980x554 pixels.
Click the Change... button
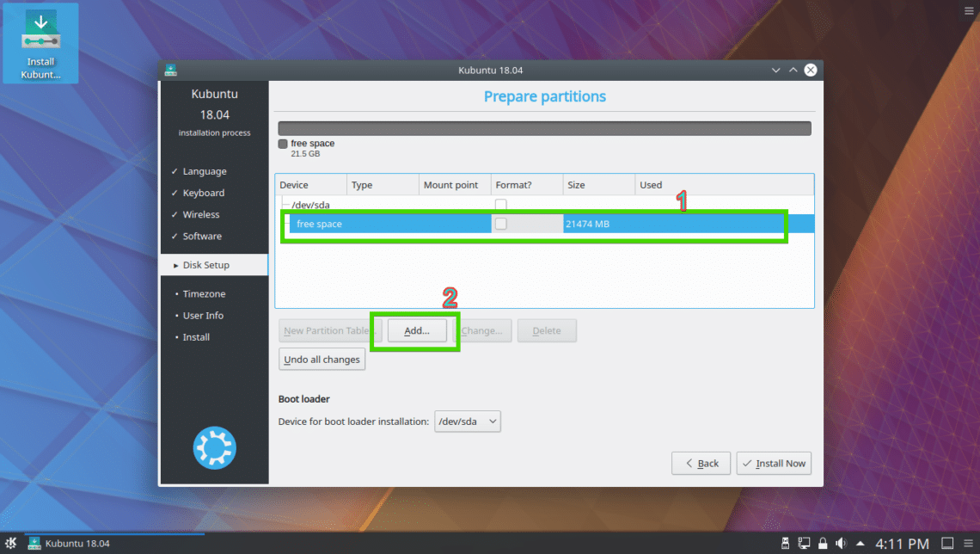coord(482,331)
